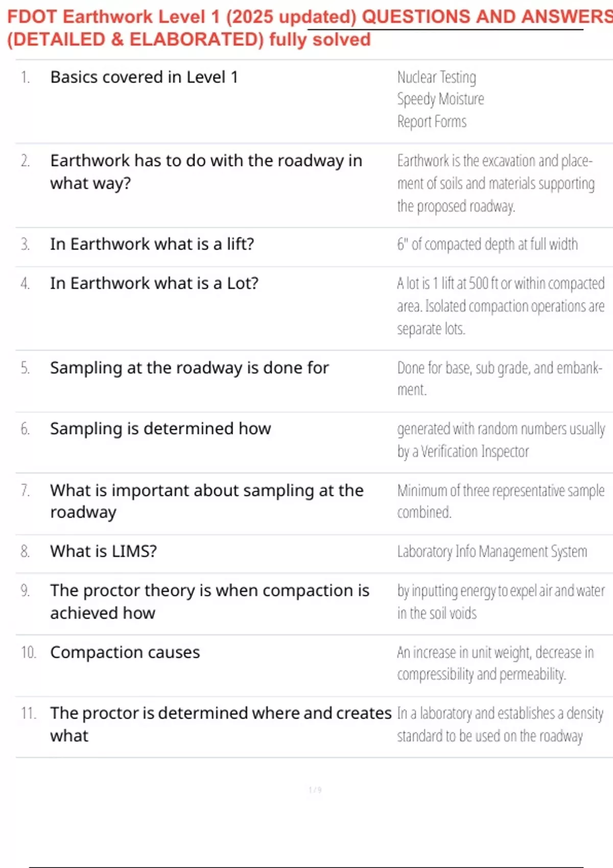613x868 pixels.
Task: Click the answer '6" of compacted depth at full width'
Action: coord(487,245)
